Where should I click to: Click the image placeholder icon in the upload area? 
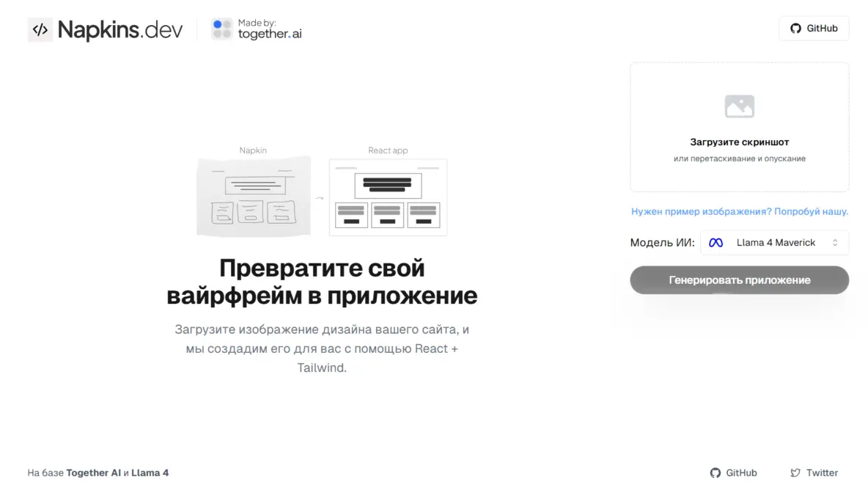[x=739, y=106]
